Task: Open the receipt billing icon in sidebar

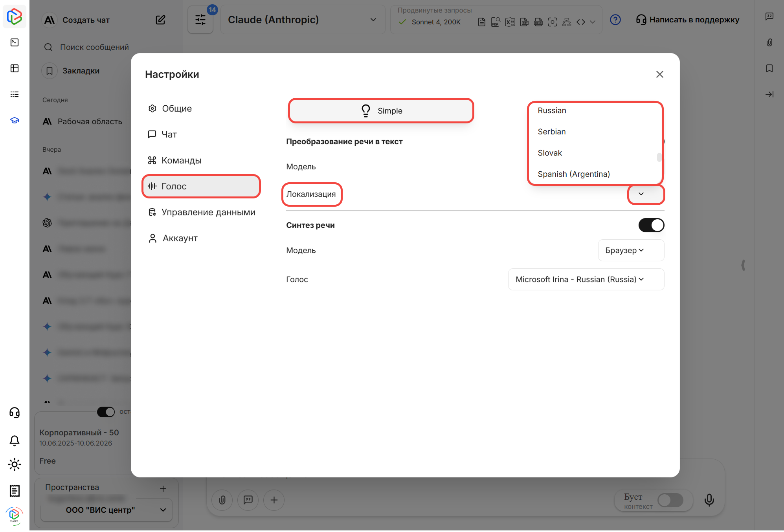Action: tap(15, 491)
